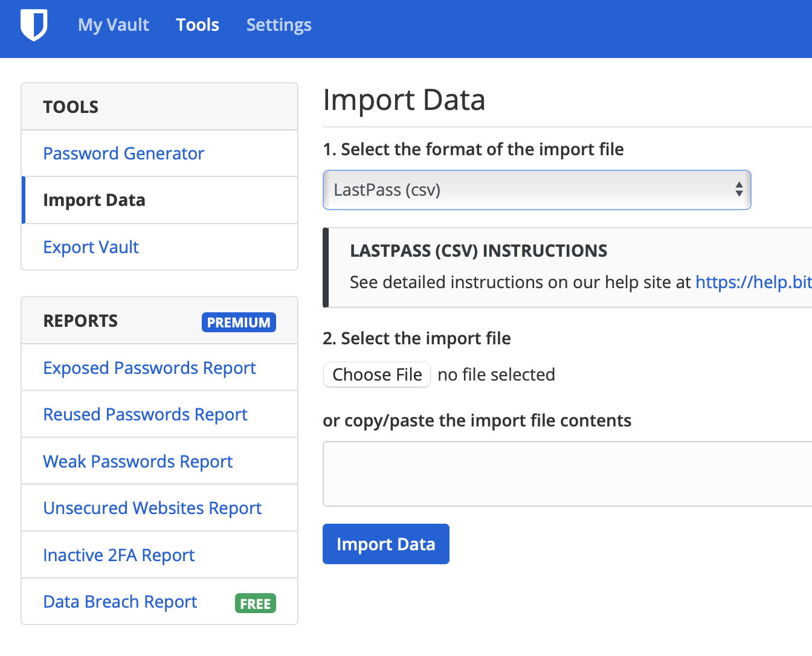Click the blue Import Data button
Screen dimensions: 812x656
point(386,544)
